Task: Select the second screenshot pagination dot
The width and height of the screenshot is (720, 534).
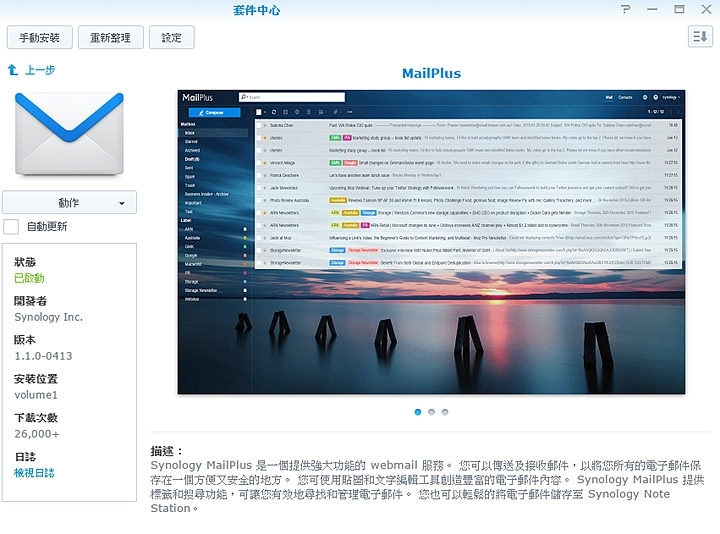Action: [431, 412]
